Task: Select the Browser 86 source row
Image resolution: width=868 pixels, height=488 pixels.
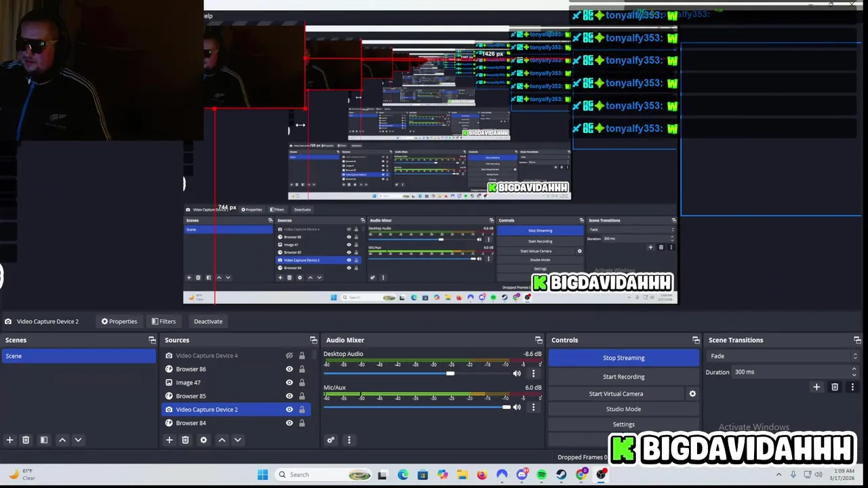Action: click(x=236, y=369)
